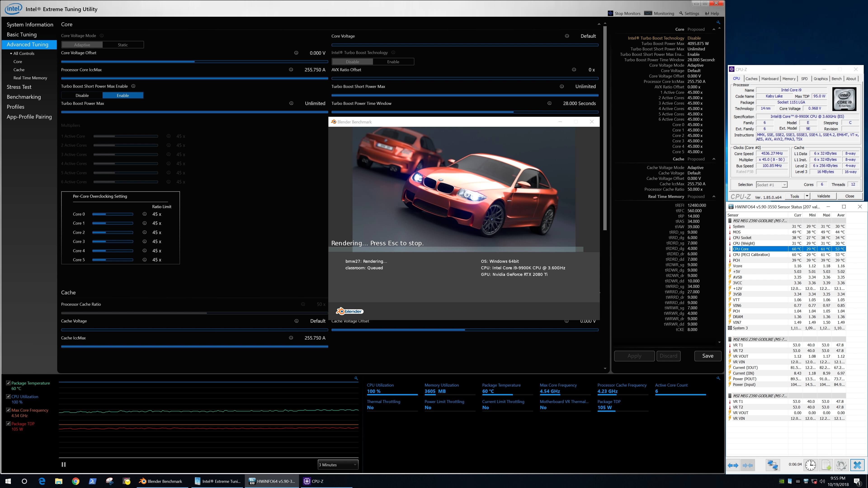The image size is (868, 488).
Task: Click the wrench icon above monitor stat tiles
Action: 718,378
